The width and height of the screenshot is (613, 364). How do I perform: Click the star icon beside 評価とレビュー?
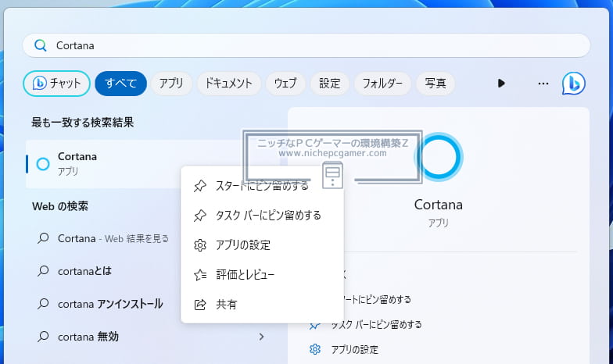pos(200,275)
